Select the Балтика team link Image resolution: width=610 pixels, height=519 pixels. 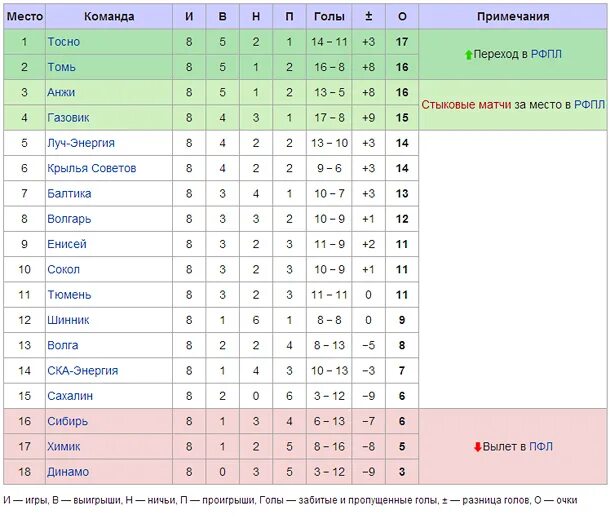69,193
